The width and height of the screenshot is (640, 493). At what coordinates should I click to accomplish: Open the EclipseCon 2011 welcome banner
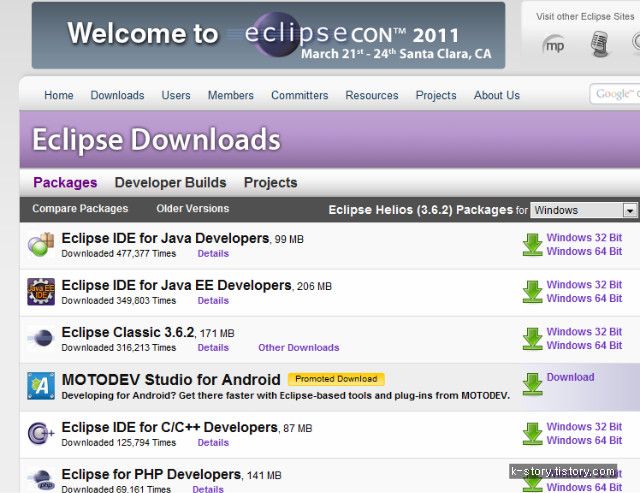268,36
